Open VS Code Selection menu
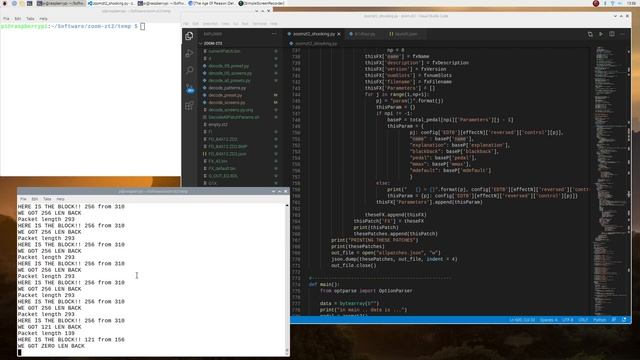The image size is (640, 360). [210, 24]
